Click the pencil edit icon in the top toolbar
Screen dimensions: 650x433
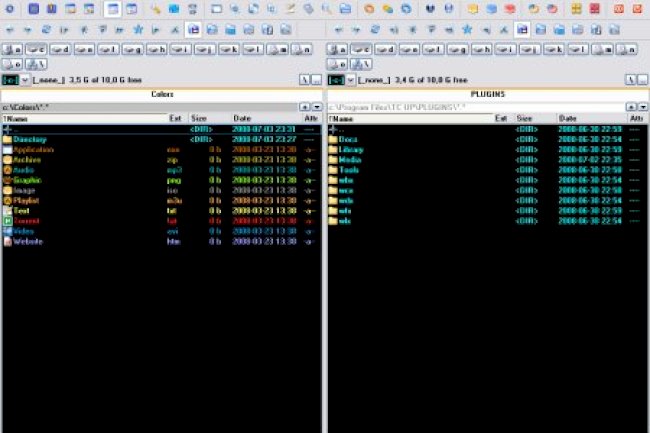(290, 9)
